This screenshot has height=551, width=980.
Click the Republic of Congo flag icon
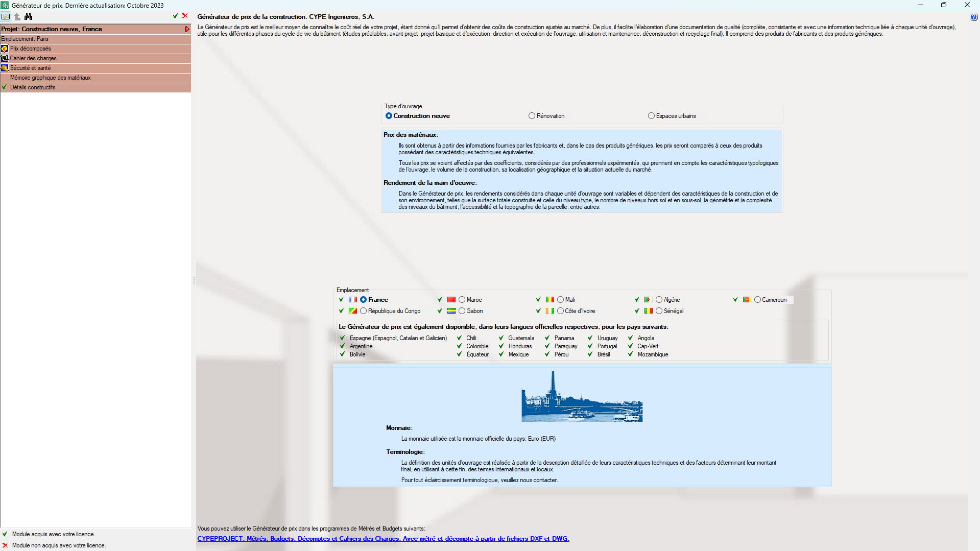(353, 311)
